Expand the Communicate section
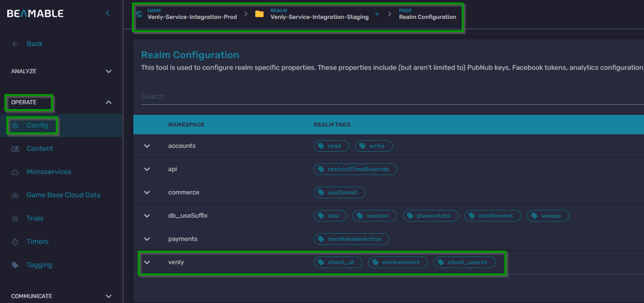Screen dimensions: 644x303 pos(109,296)
